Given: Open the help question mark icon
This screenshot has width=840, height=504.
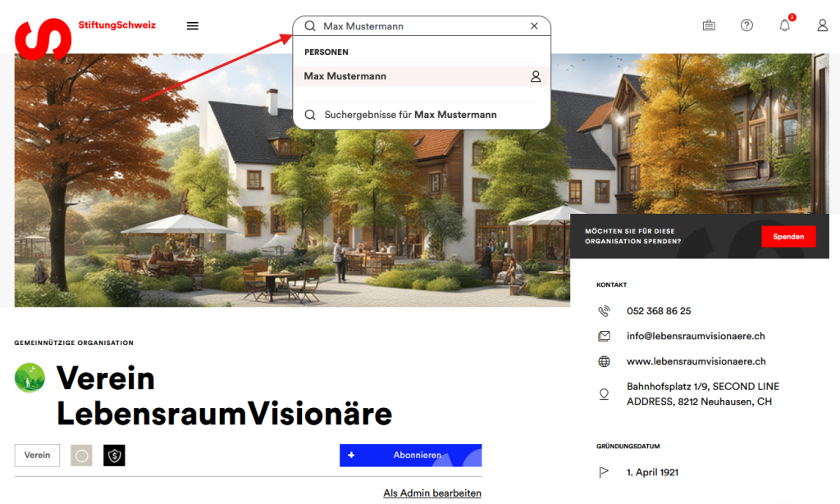Looking at the screenshot, I should pyautogui.click(x=746, y=25).
